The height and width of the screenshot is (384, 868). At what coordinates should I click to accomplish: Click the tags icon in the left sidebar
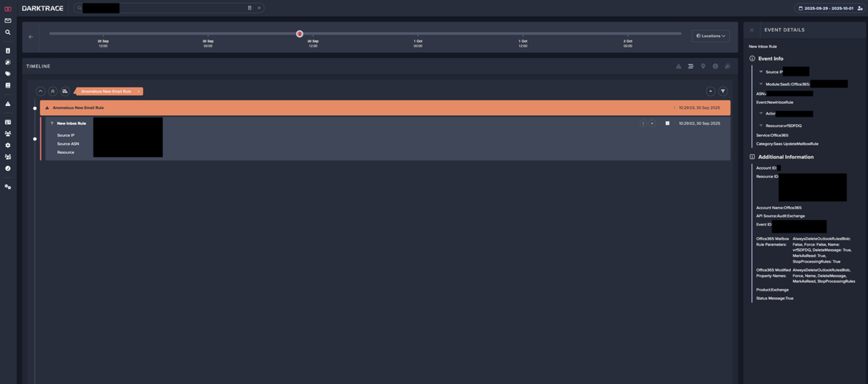pyautogui.click(x=8, y=74)
